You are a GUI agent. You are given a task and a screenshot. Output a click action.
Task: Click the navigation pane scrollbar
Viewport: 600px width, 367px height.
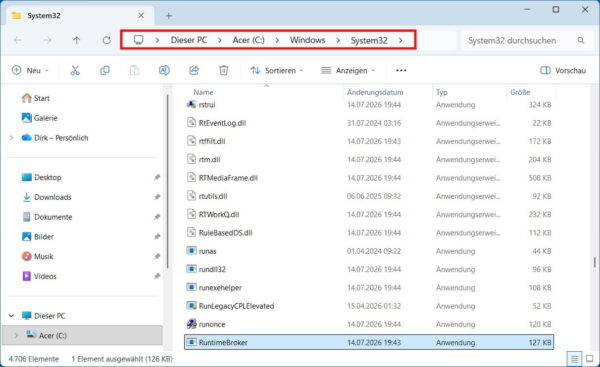click(168, 181)
